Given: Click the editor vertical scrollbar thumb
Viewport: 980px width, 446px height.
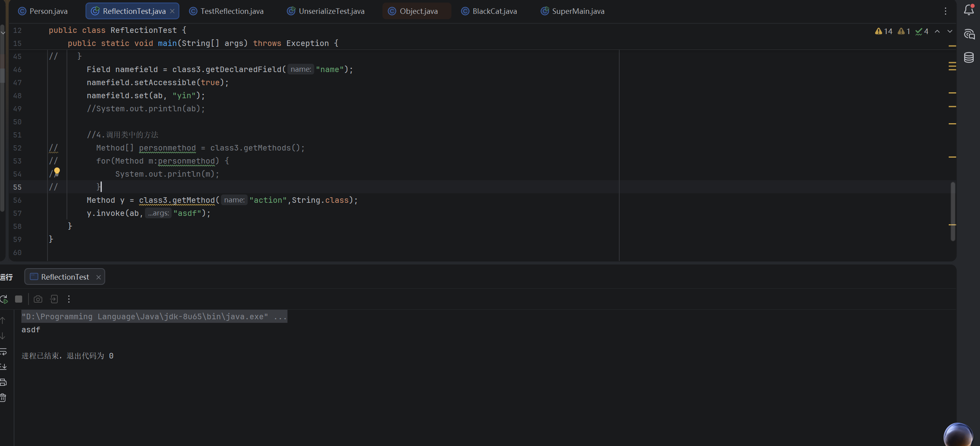Looking at the screenshot, I should tap(953, 211).
